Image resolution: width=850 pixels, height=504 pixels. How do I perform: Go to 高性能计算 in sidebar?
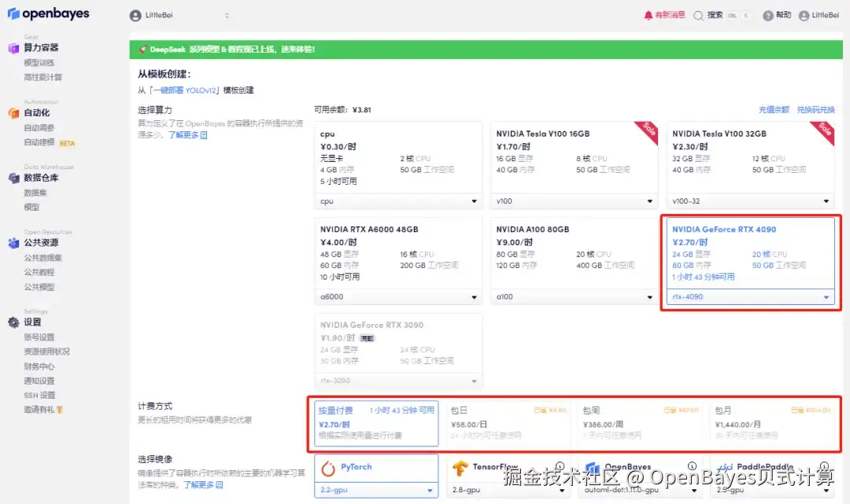[42, 77]
